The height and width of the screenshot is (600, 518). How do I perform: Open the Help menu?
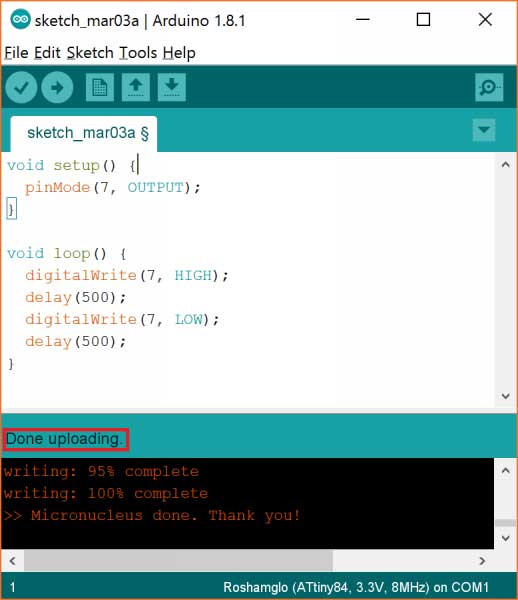coord(179,53)
